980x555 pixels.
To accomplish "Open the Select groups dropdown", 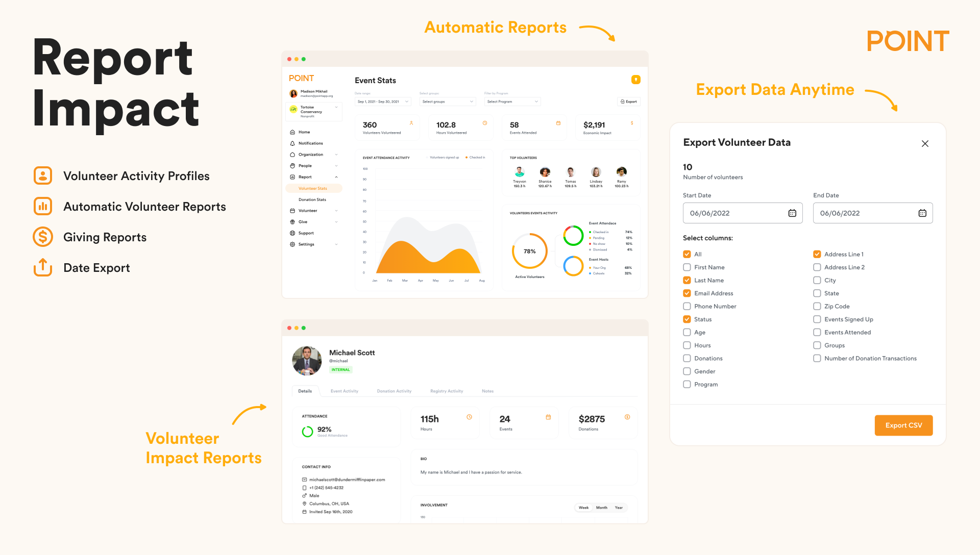I will (x=447, y=102).
